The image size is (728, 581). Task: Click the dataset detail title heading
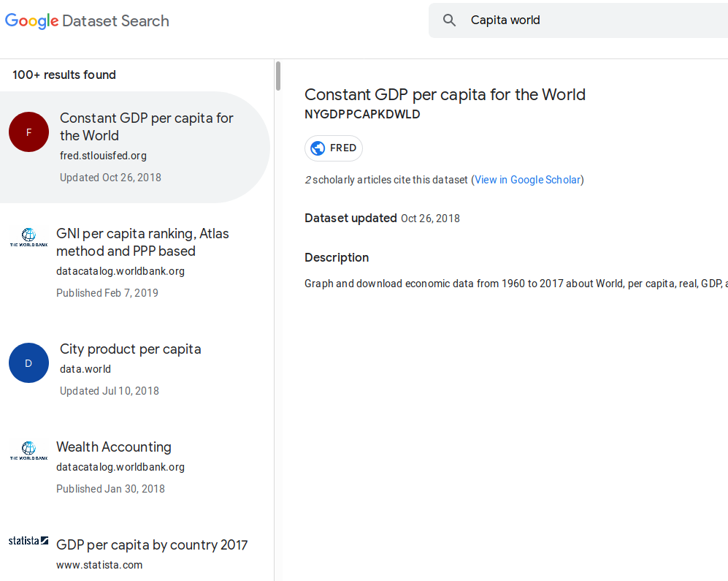tap(445, 95)
